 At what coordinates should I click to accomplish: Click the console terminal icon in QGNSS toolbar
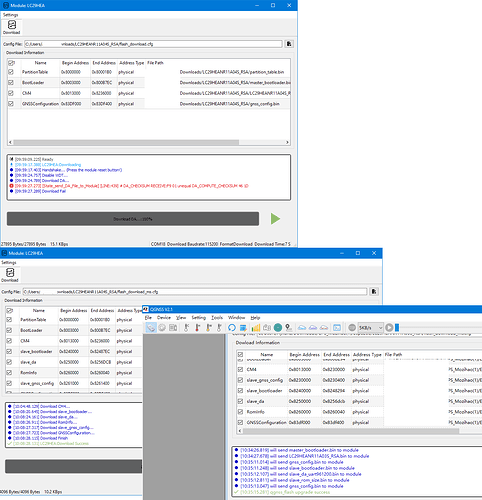(337, 328)
